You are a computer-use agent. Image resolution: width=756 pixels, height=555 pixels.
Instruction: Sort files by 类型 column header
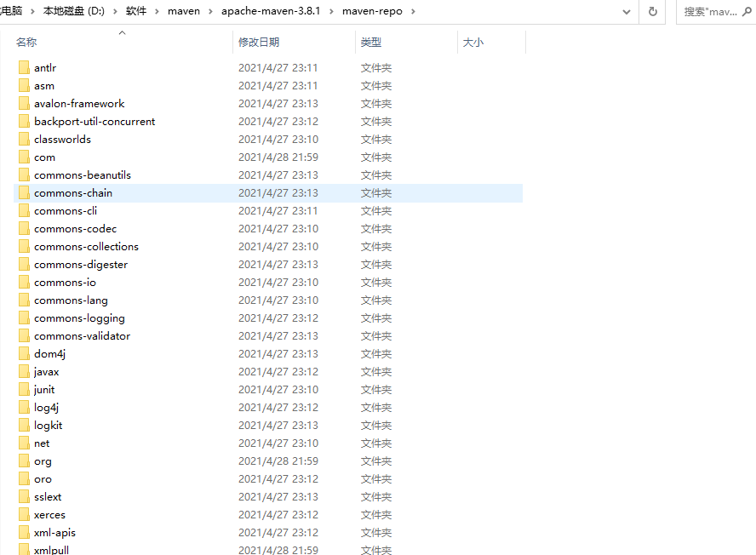371,43
